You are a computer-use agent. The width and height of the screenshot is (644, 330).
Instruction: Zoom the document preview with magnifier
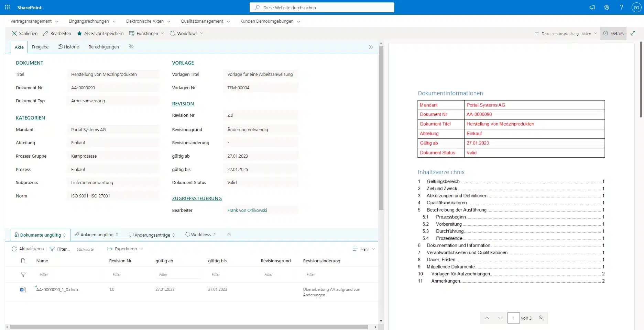(x=541, y=318)
